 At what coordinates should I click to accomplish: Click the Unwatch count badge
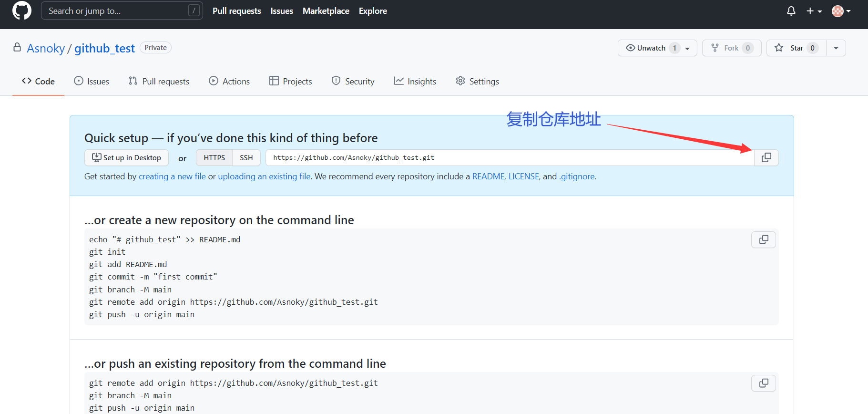tap(674, 48)
